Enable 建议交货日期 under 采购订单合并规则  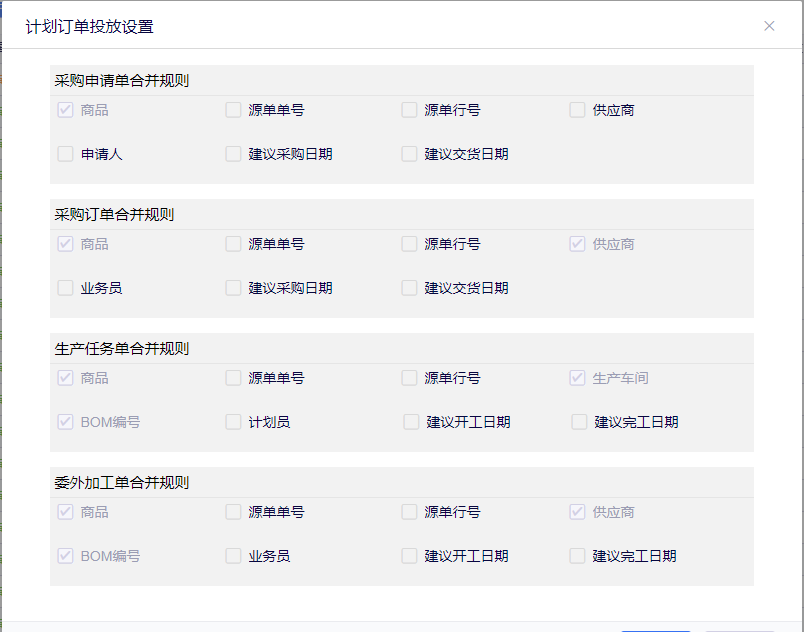coord(409,288)
